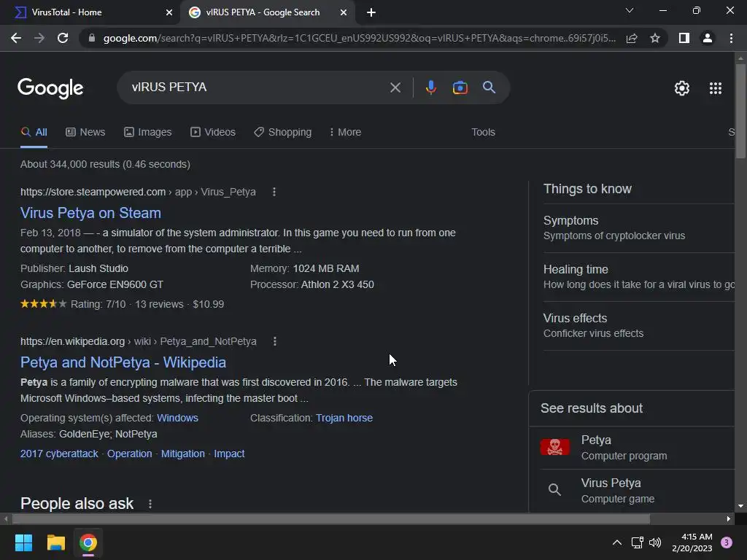
Task: Open clock and date flyout
Action: point(692,542)
